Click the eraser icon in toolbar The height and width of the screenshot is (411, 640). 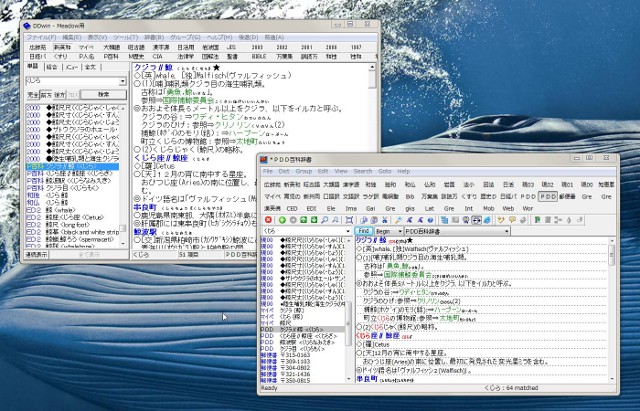pyautogui.click(x=522, y=220)
